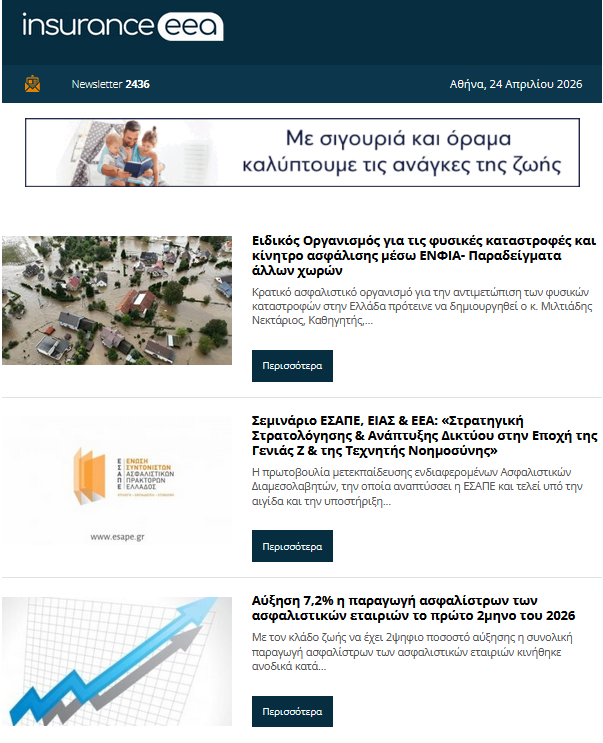Open the Σεμινάριο ΕΣΑΠΕ, ΕΙΑΣ & ΕΕΑ headline
Screen dimensions: 603x743
click(x=424, y=435)
